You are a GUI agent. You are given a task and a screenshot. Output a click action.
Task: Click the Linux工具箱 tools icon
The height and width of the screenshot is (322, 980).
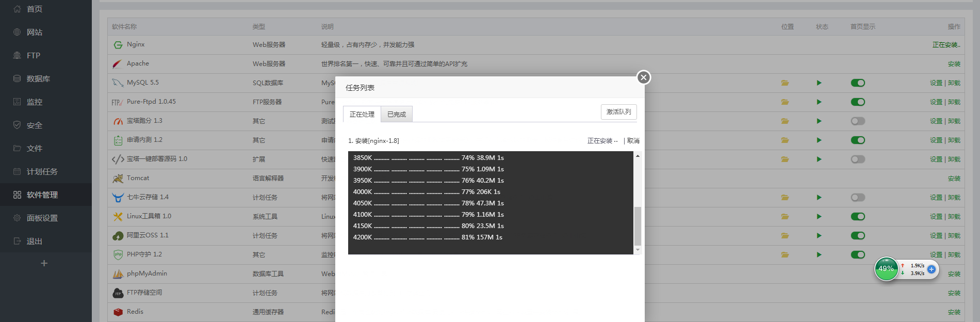(118, 217)
